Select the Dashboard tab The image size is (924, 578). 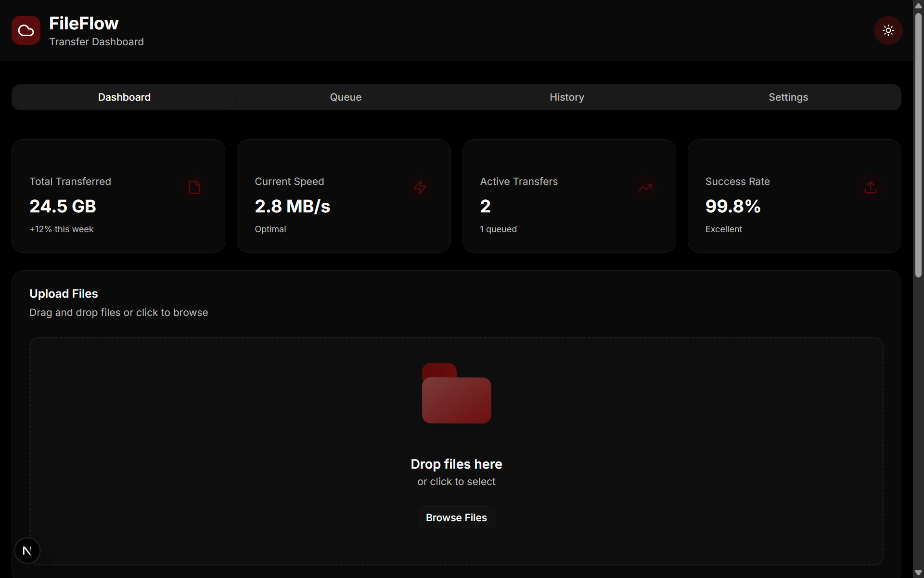coord(124,97)
